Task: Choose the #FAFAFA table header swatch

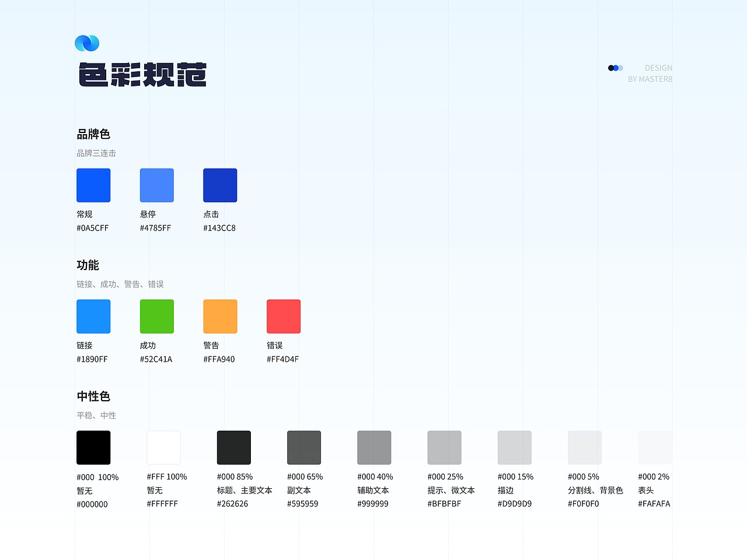Action: point(655,448)
